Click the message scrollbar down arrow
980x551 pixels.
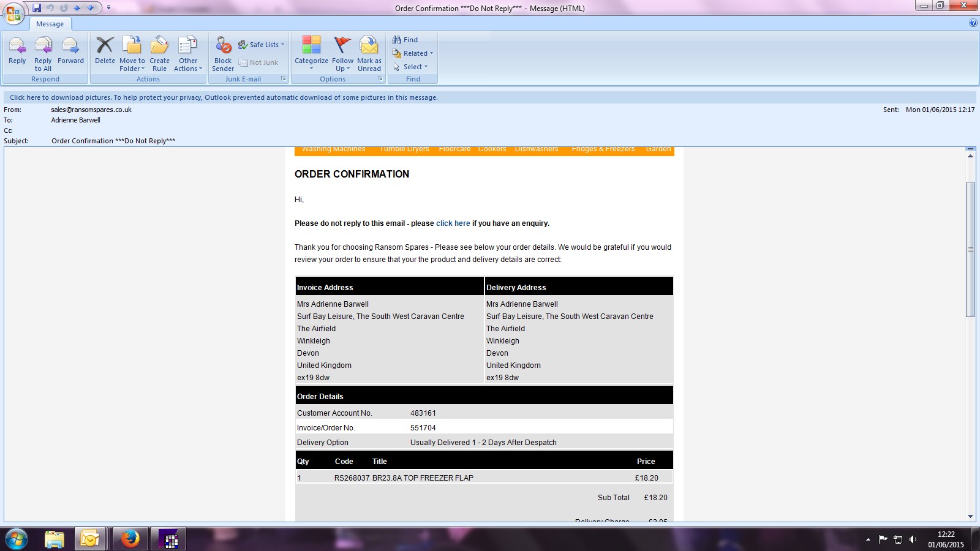(x=970, y=516)
